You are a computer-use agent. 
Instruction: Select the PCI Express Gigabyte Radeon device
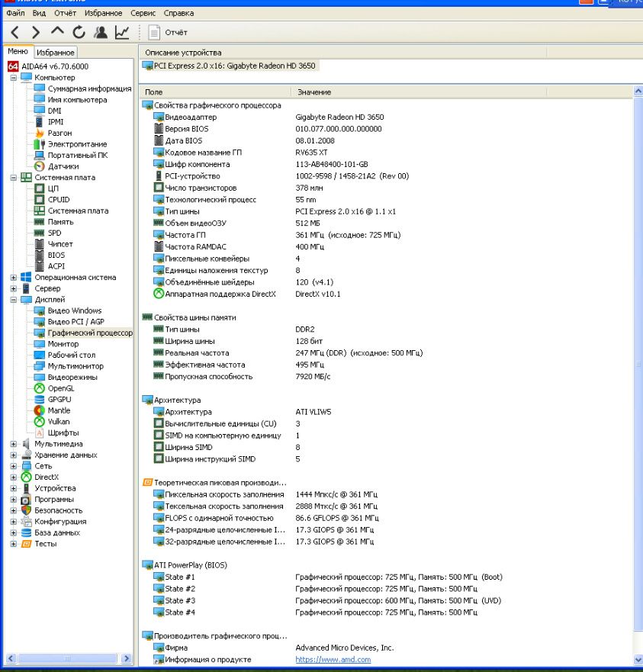pyautogui.click(x=230, y=66)
